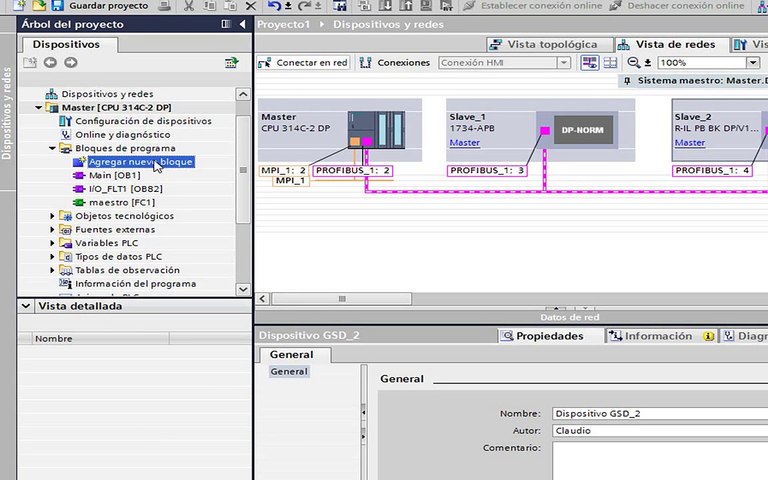This screenshot has height=480, width=768.
Task: Toggle show address labels icon
Action: (589, 63)
